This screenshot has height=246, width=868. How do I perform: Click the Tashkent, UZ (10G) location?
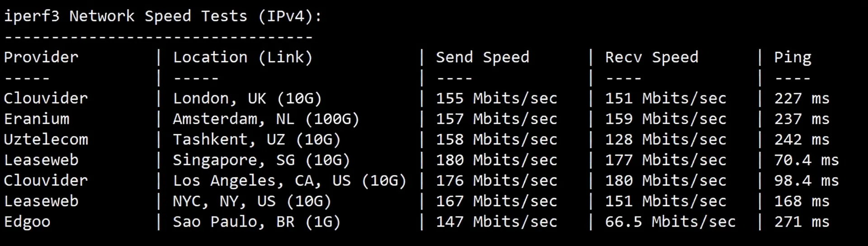(x=256, y=139)
